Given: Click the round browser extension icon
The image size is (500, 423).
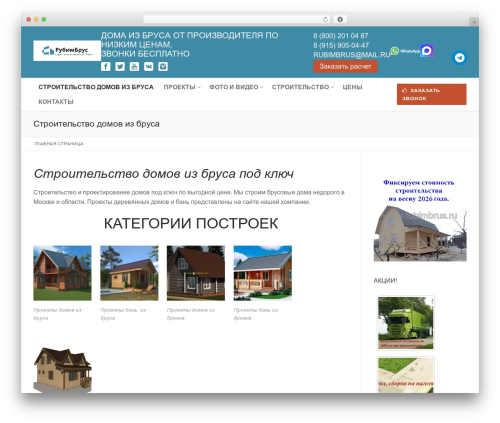Looking at the screenshot, I should coord(340,19).
